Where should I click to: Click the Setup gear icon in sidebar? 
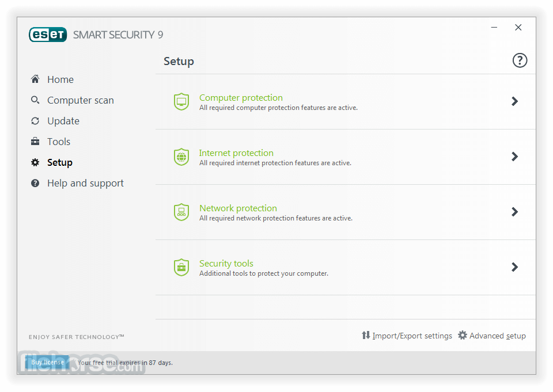(x=35, y=162)
